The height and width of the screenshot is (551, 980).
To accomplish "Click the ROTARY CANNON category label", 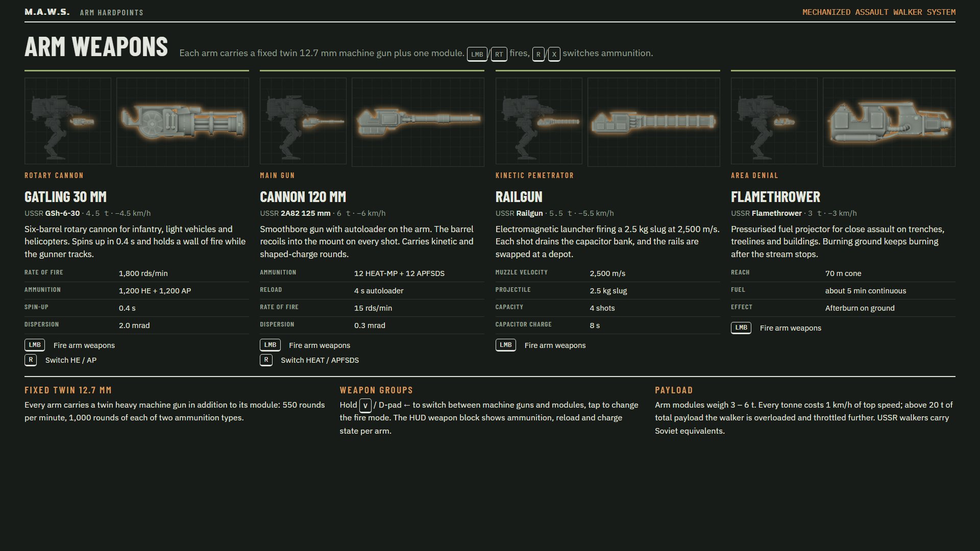I will pos(54,176).
